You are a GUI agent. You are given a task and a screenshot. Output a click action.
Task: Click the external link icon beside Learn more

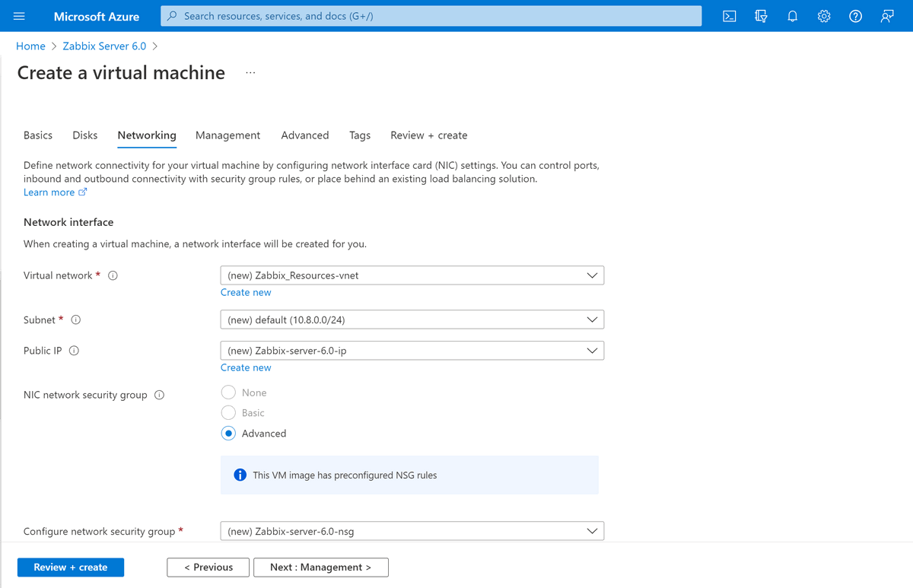[x=83, y=192]
